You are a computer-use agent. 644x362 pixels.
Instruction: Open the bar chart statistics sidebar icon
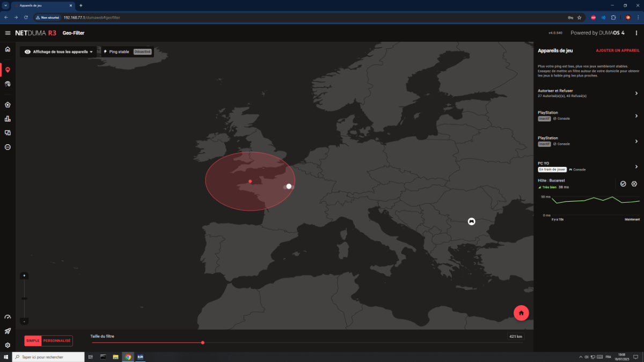pos(8,119)
